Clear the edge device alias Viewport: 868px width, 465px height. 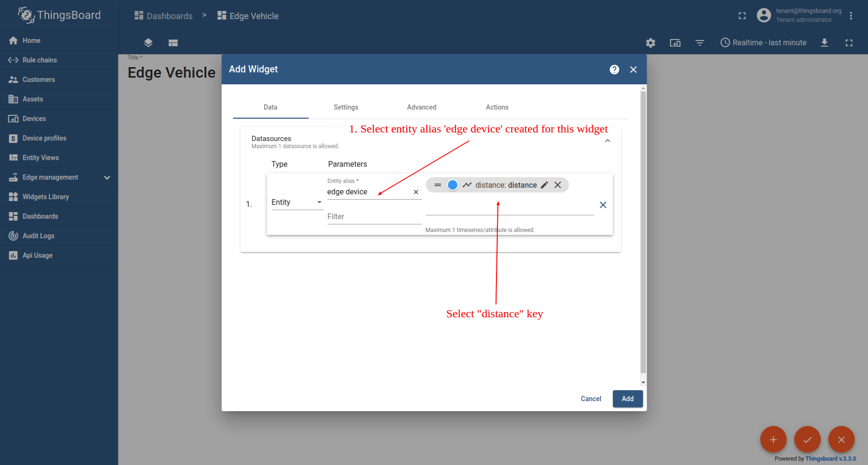point(416,192)
